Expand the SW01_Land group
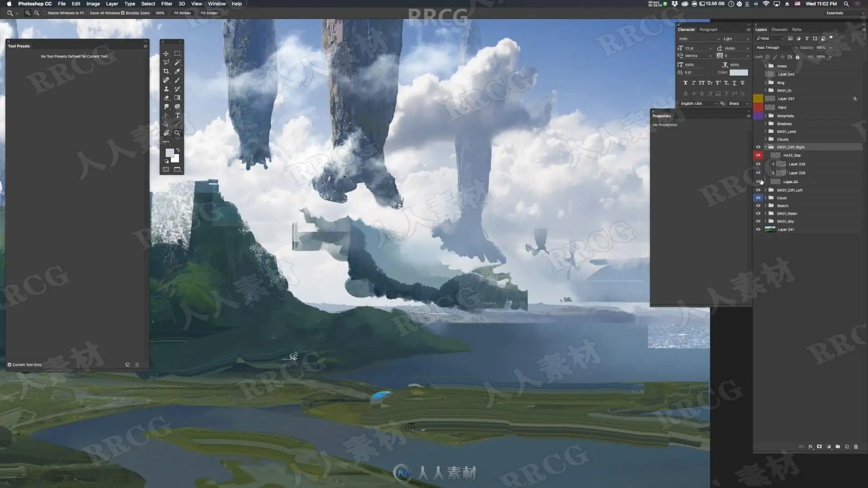The image size is (868, 488). click(765, 131)
